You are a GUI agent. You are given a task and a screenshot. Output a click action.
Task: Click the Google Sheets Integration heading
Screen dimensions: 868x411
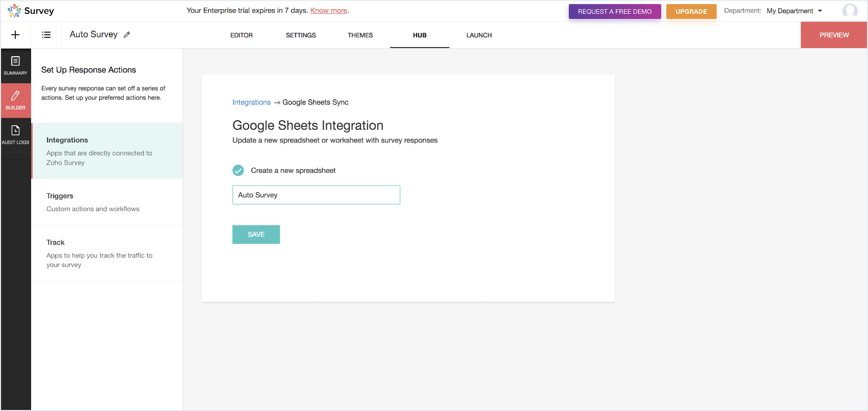[x=308, y=125]
